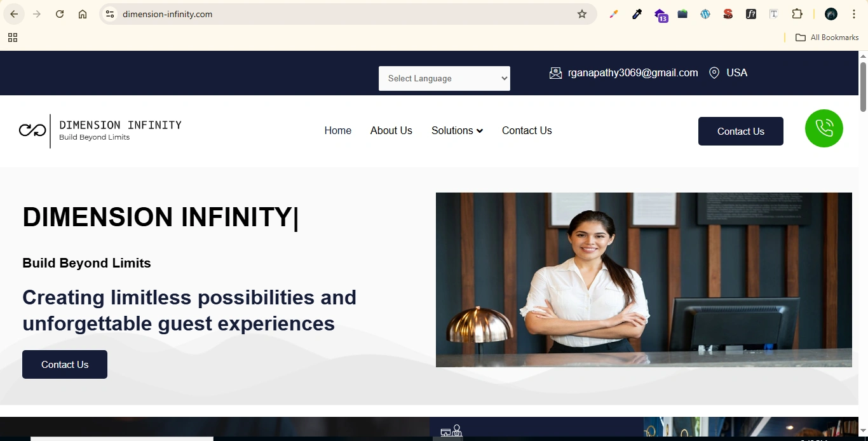Viewport: 868px width, 441px height.
Task: Open the Extensions puzzle piece menu
Action: pos(797,14)
